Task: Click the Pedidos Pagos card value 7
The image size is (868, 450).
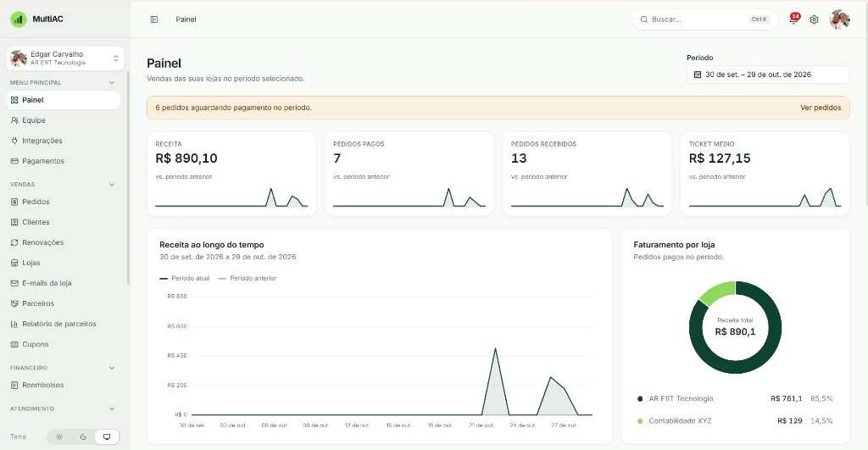Action: pyautogui.click(x=337, y=158)
